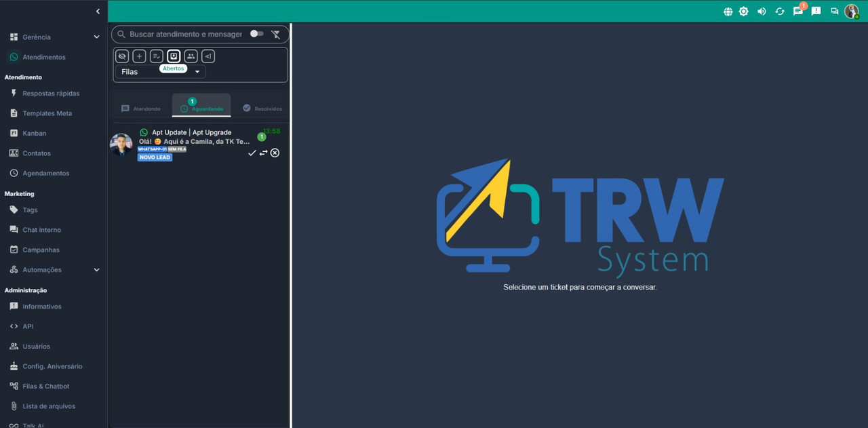Click the clear filter funnel icon
868x428 pixels.
click(275, 34)
